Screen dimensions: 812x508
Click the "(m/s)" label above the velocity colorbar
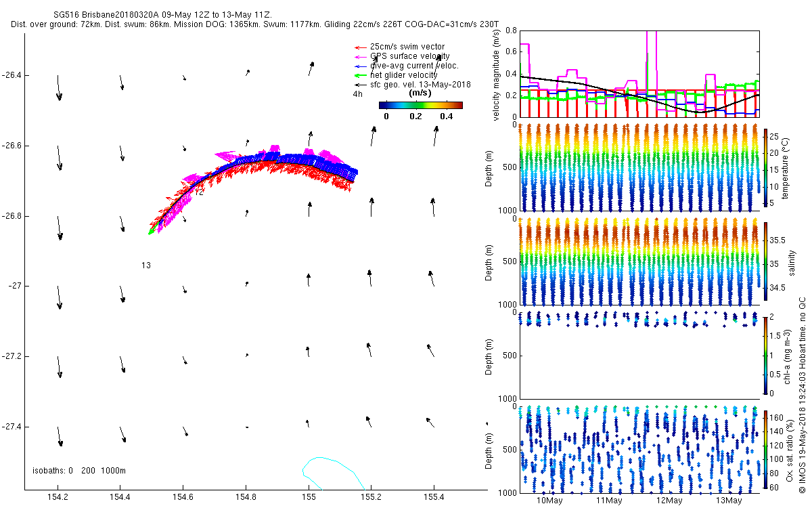tap(421, 93)
